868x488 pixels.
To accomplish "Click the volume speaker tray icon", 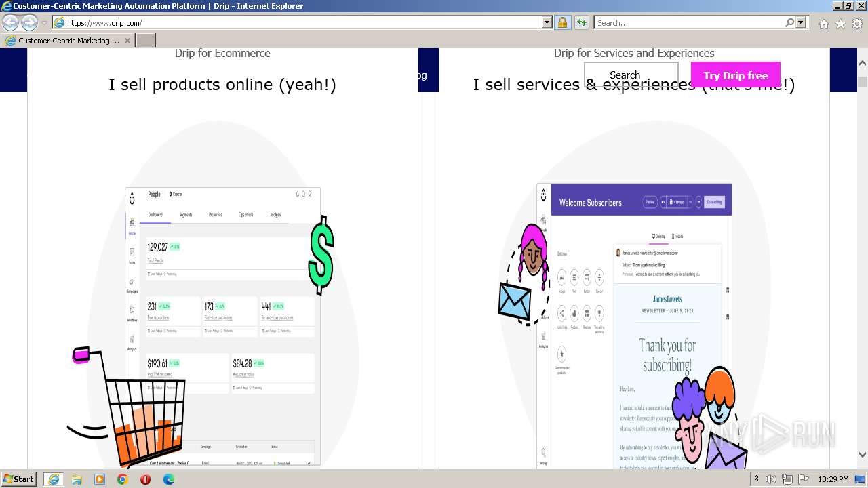I will pos(770,479).
